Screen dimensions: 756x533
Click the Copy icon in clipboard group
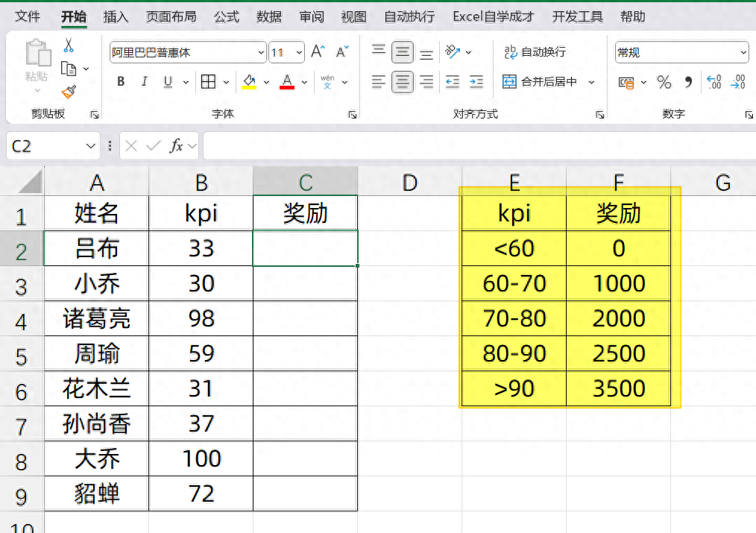tap(69, 69)
